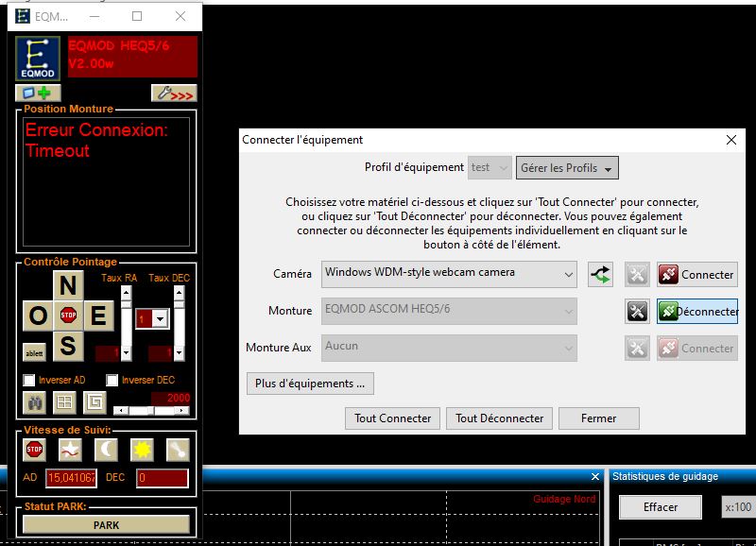
Task: Open mount setup with the tools icon
Action: [637, 312]
